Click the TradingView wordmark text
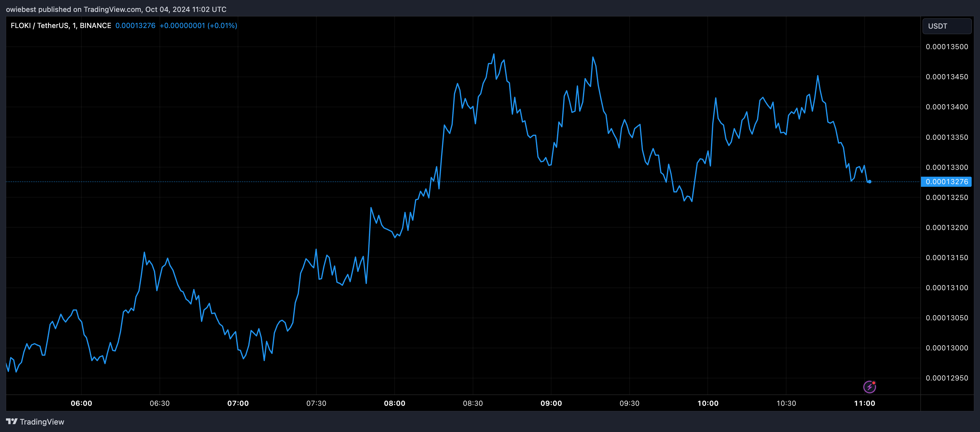The image size is (980, 432). pos(42,422)
